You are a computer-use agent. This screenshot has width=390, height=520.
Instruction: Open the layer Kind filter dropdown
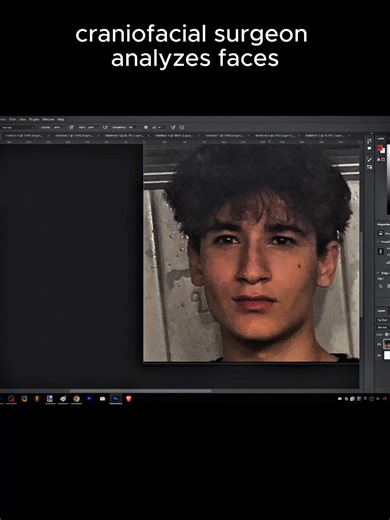point(382,320)
